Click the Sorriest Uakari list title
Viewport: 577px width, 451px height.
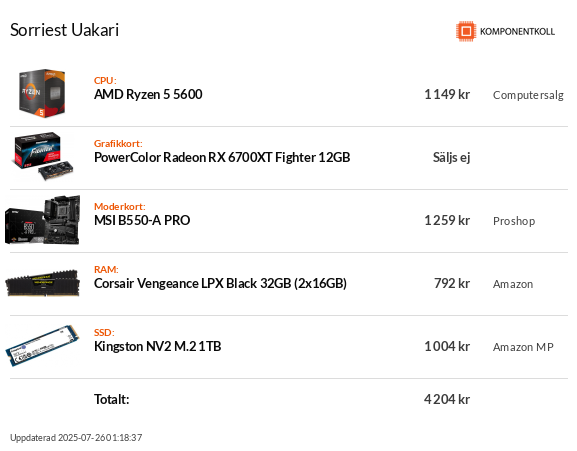[64, 30]
